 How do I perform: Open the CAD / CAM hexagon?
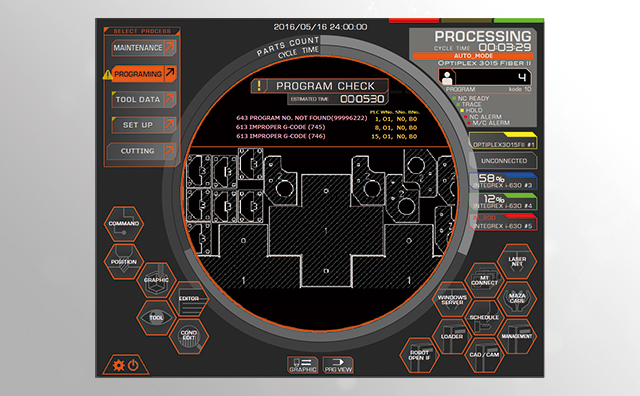tap(484, 355)
